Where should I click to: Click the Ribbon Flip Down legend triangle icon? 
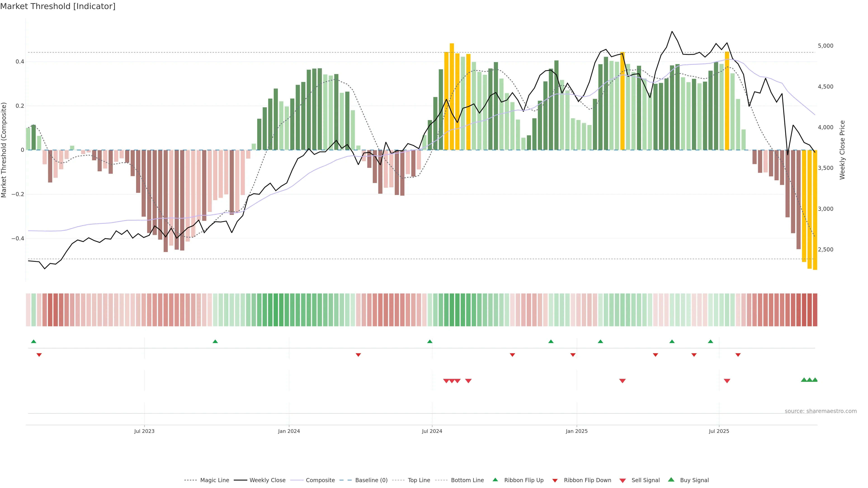click(555, 481)
